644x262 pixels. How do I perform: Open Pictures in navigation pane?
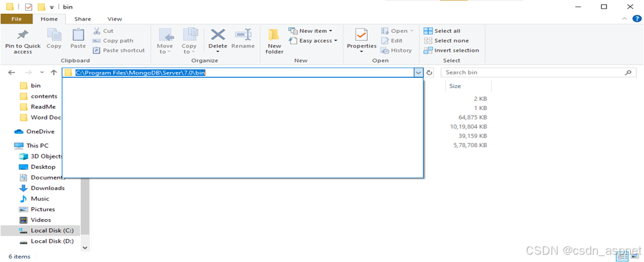[38, 209]
